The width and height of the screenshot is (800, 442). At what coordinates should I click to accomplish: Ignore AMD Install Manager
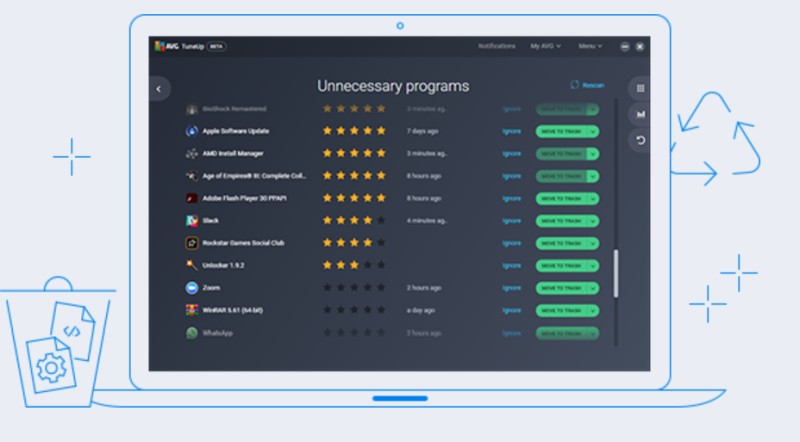512,154
